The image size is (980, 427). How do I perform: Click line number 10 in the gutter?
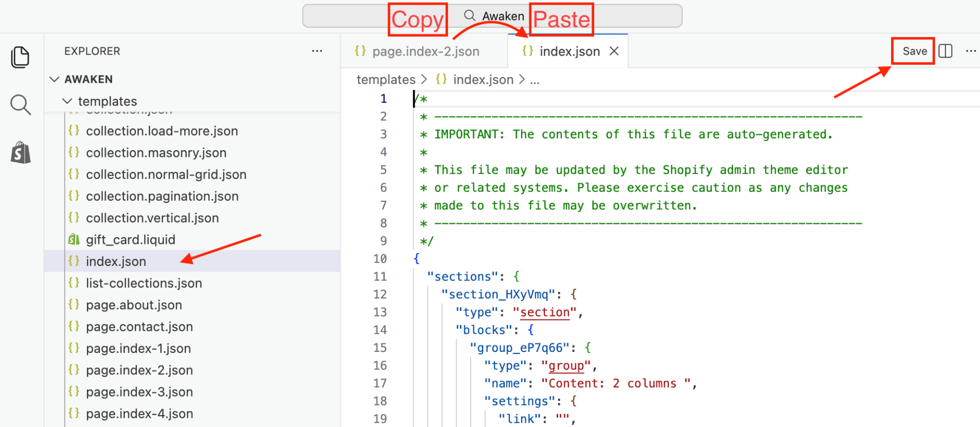[380, 259]
